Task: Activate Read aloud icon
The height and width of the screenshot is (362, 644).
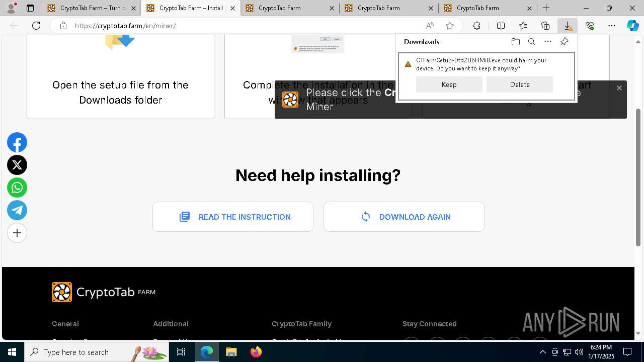Action: tap(430, 26)
